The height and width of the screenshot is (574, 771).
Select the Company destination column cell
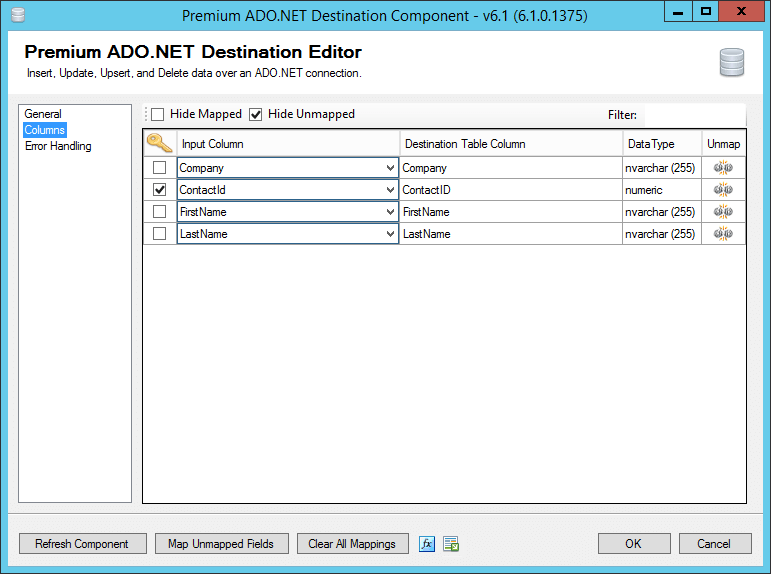click(511, 168)
